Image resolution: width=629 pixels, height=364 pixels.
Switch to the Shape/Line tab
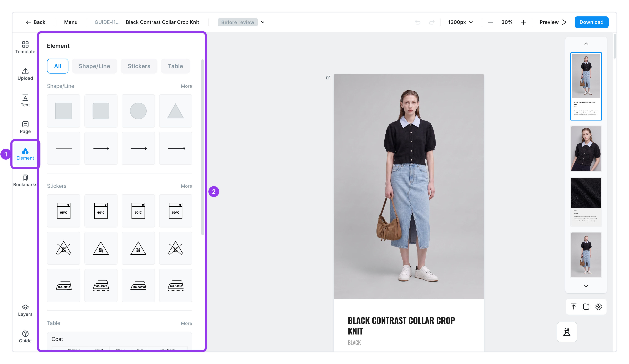coord(94,66)
